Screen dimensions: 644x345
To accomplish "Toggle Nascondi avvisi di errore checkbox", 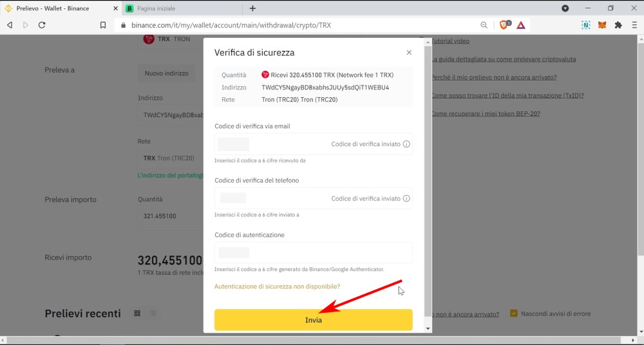I will pos(513,313).
